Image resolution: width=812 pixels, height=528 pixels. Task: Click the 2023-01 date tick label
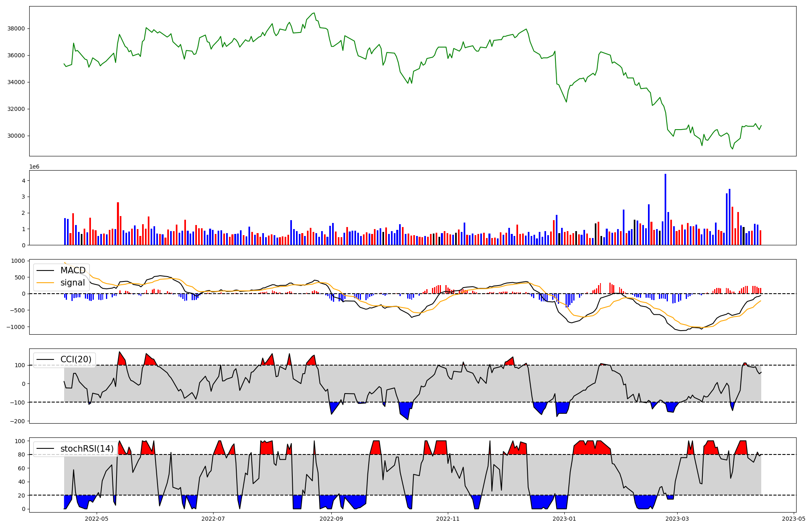[x=564, y=519]
